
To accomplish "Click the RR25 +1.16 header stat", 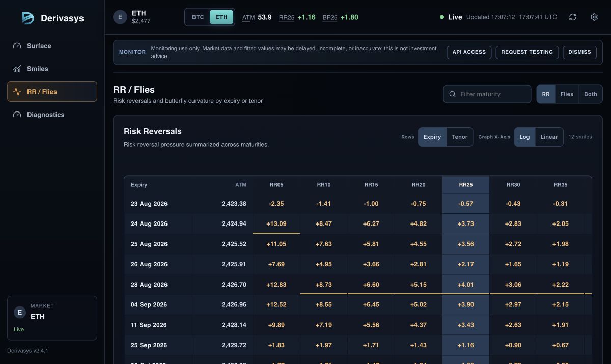I will 297,17.
